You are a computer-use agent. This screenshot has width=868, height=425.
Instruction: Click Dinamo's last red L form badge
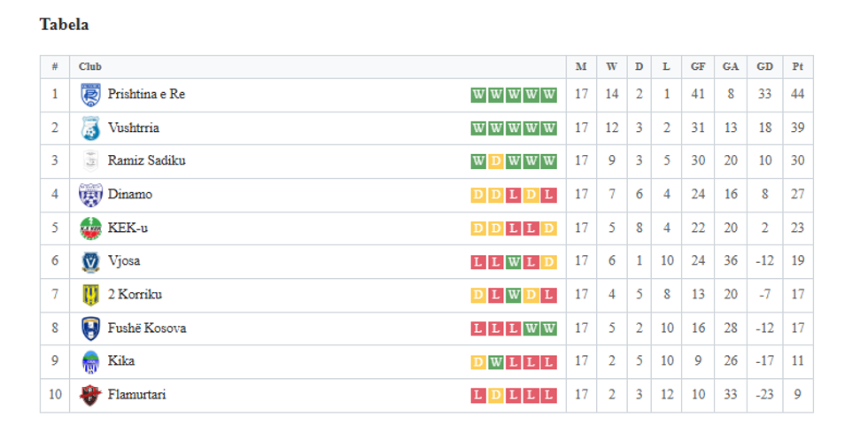549,195
